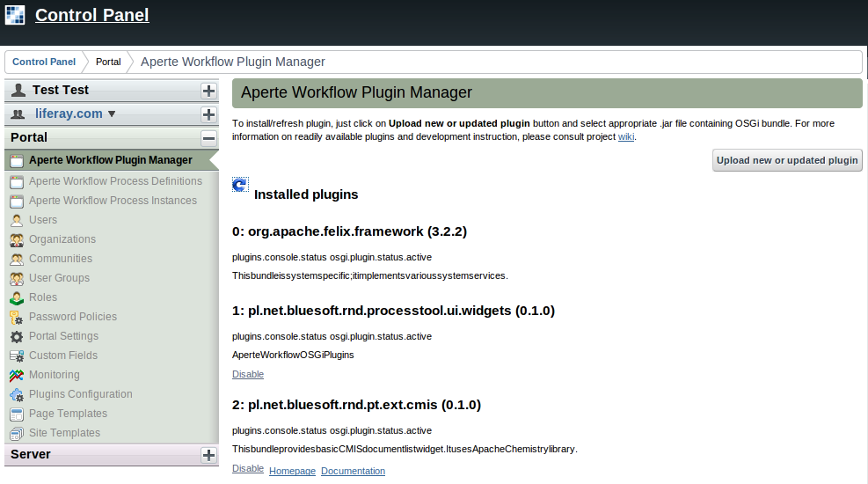This screenshot has width=868, height=484.
Task: Expand the Server section plus button
Action: 208,455
